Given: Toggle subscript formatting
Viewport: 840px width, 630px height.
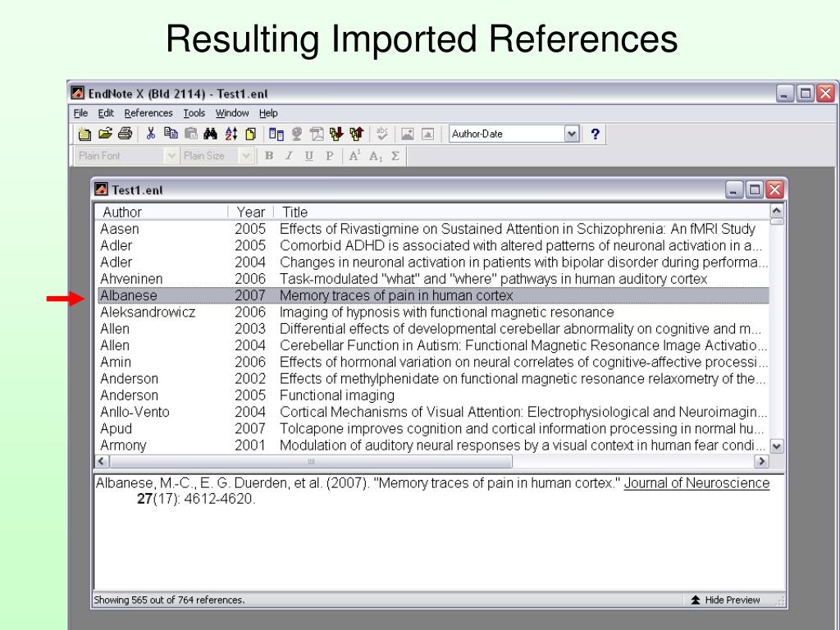Looking at the screenshot, I should tap(376, 156).
